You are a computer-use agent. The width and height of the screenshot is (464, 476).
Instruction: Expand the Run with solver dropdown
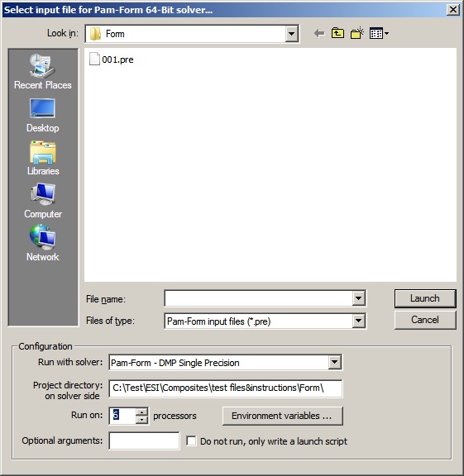tap(334, 362)
